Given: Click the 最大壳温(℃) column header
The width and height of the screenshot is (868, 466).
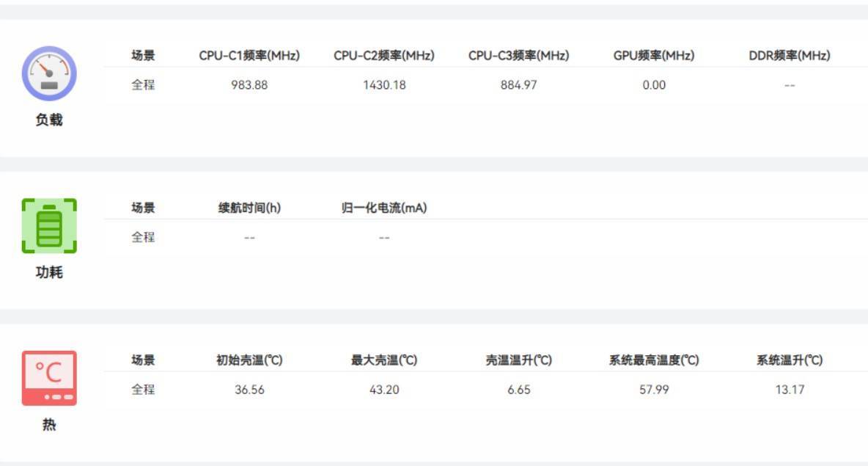Looking at the screenshot, I should 384,360.
